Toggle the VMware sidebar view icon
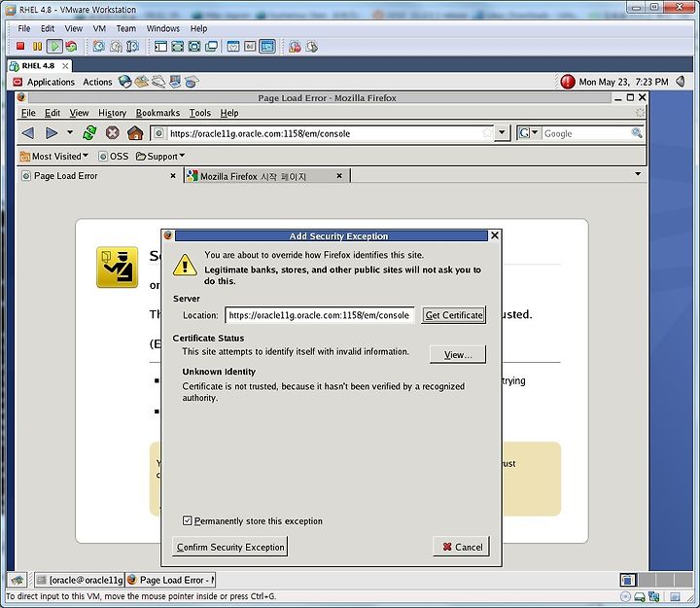Image resolution: width=700 pixels, height=608 pixels. pos(160,46)
